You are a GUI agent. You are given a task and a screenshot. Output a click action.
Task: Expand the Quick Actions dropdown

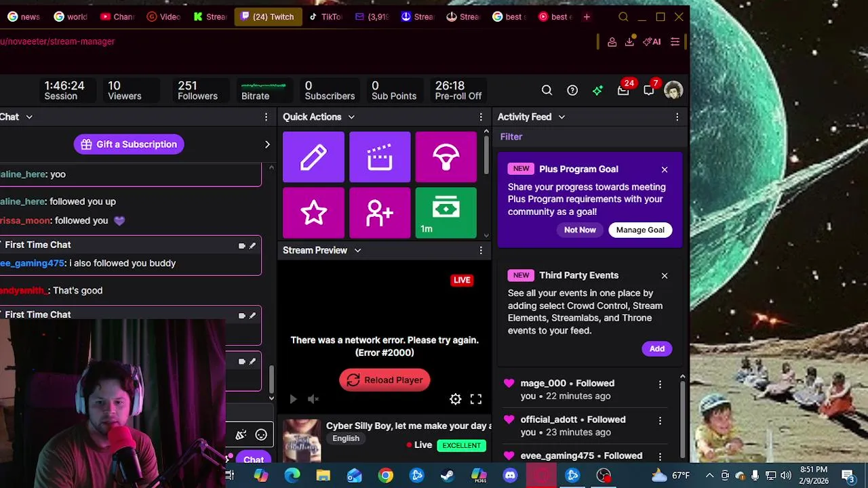[x=351, y=117]
